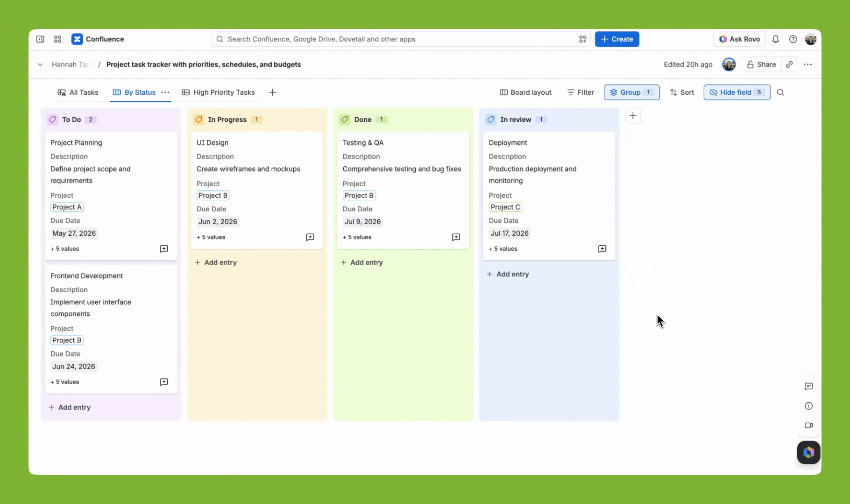
Task: Add a comment on Deployment card
Action: click(602, 249)
